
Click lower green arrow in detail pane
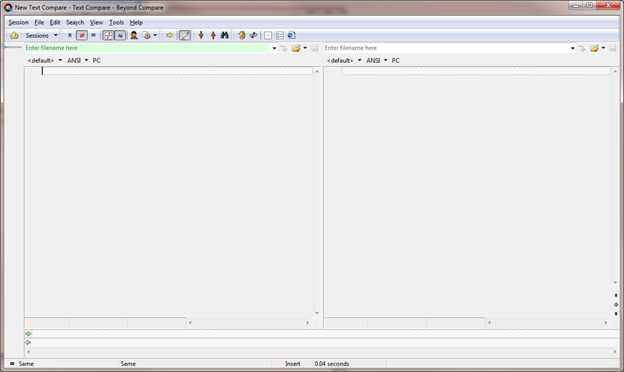click(28, 343)
